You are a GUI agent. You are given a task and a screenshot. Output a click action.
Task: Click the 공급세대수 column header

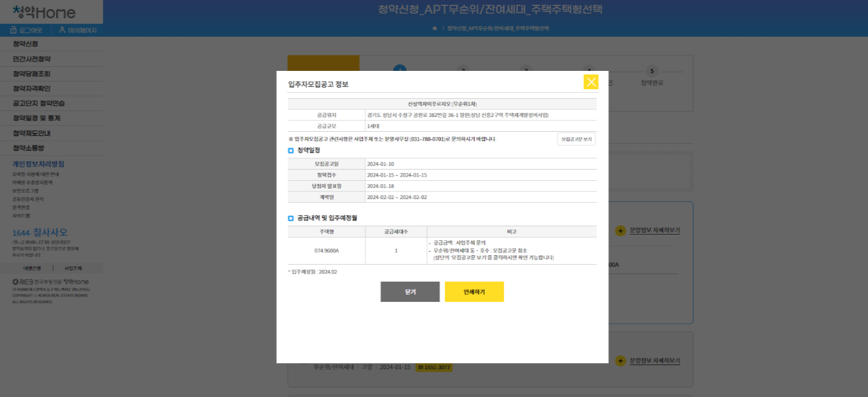point(396,232)
